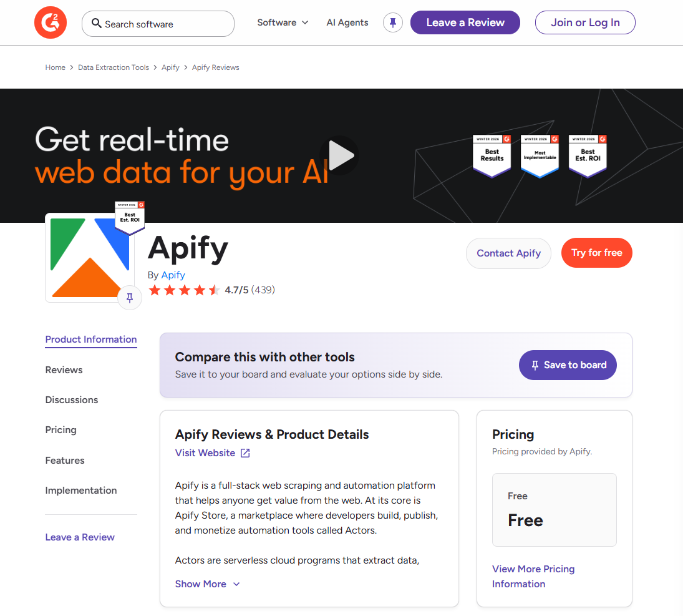Screen dimensions: 683x616
Task: Click the G2 logo
Action: tap(50, 22)
